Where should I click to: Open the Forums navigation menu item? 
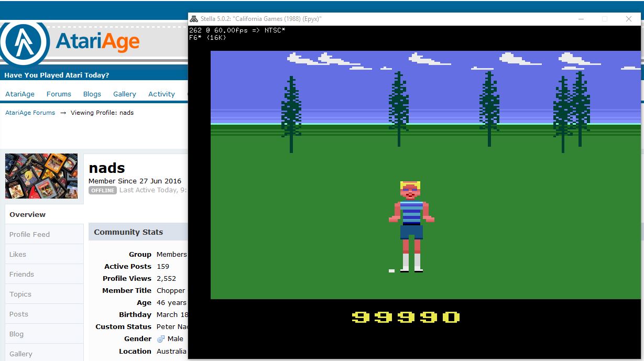coord(59,94)
